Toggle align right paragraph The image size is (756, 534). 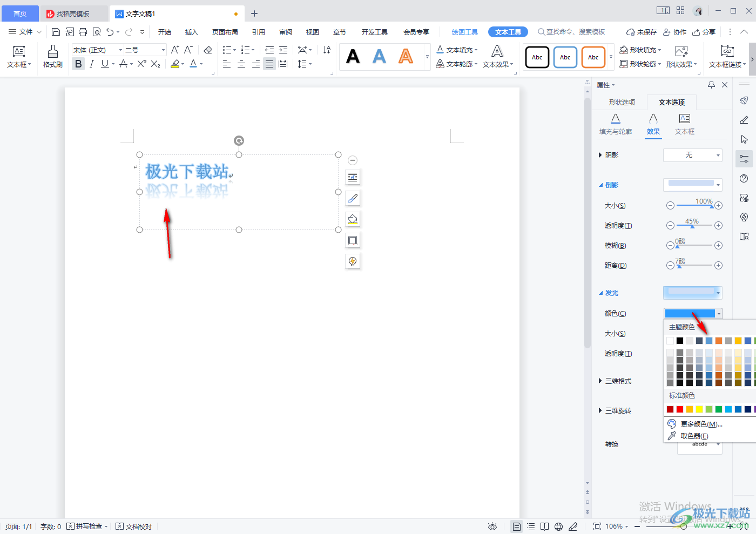click(x=255, y=64)
